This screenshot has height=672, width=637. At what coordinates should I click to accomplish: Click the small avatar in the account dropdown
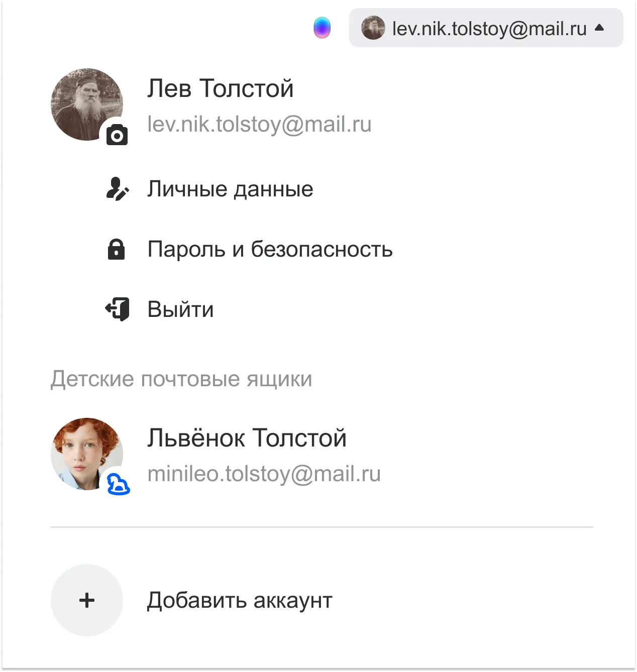373,28
